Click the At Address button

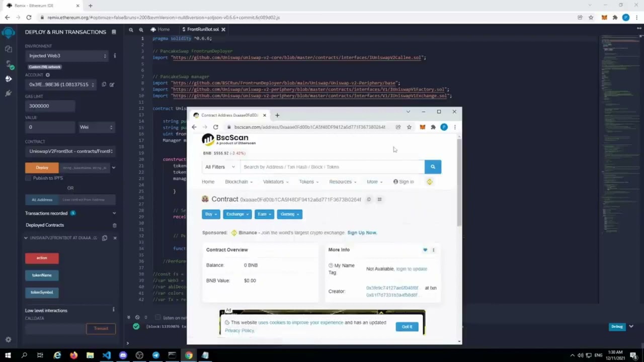point(42,200)
